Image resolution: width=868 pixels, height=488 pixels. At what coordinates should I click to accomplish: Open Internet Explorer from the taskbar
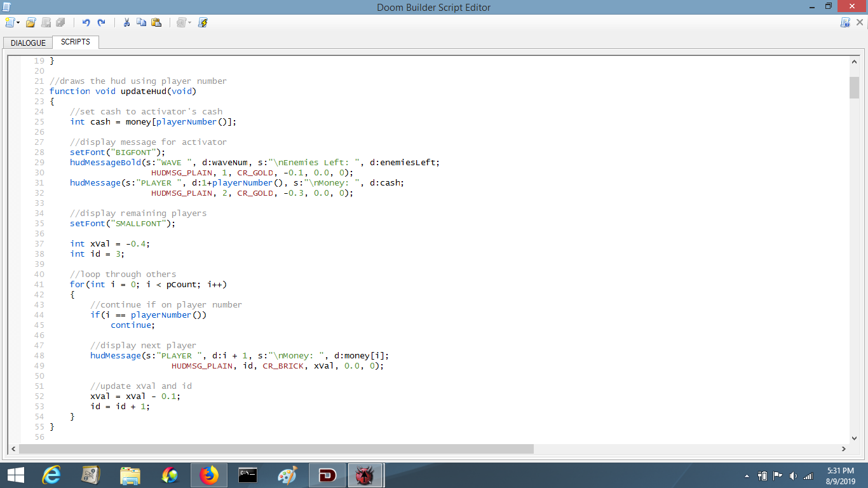click(x=51, y=475)
